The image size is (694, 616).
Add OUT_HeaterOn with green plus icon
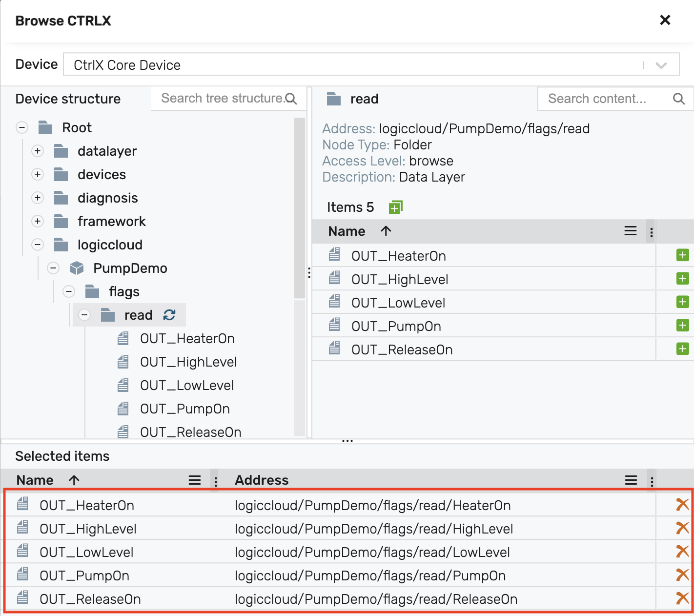coord(682,255)
